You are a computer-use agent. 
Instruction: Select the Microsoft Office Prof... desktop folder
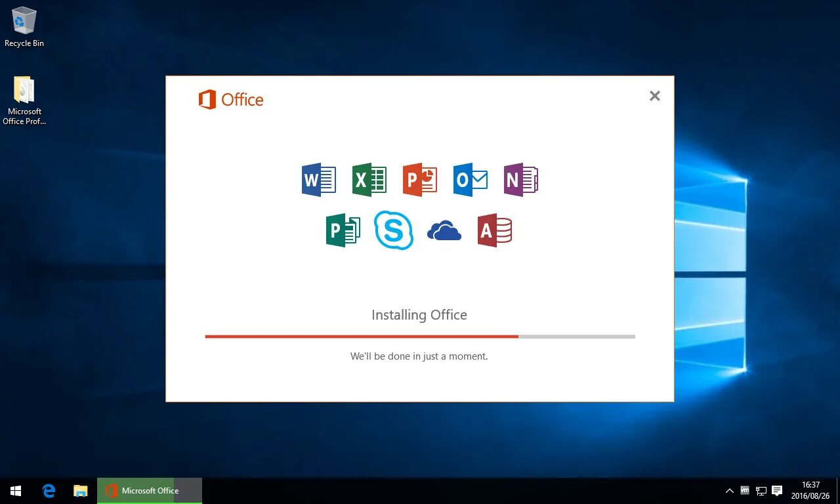(x=24, y=101)
